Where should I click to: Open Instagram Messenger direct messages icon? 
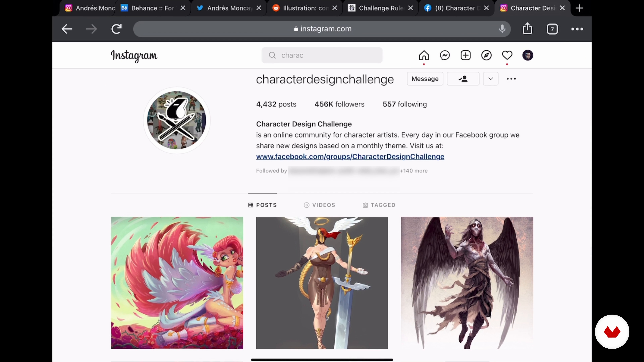coord(445,55)
